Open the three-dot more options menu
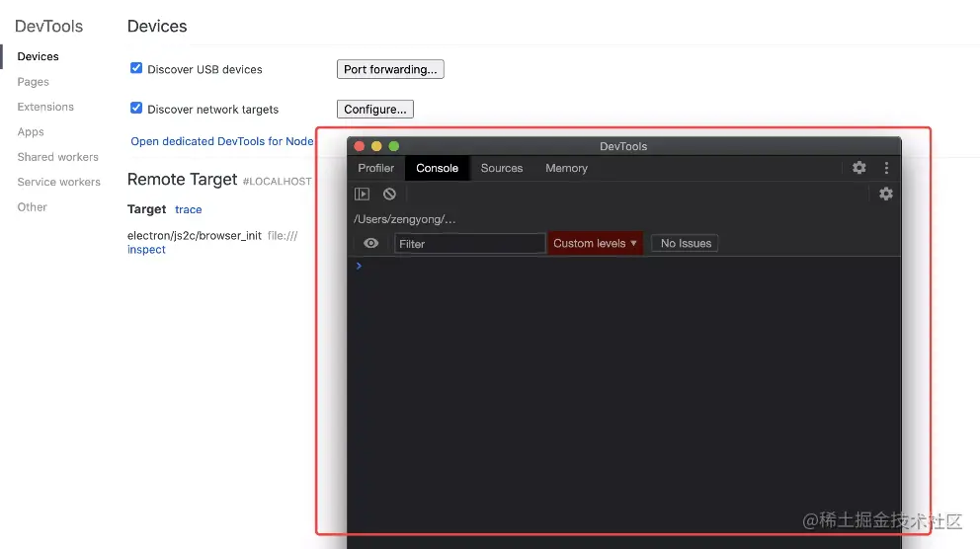The width and height of the screenshot is (980, 549). point(886,168)
